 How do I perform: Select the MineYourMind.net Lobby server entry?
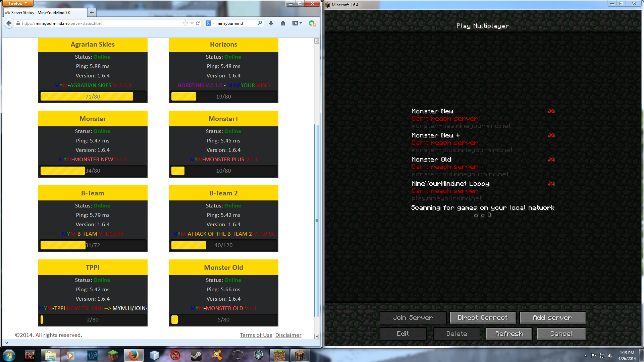(x=483, y=191)
